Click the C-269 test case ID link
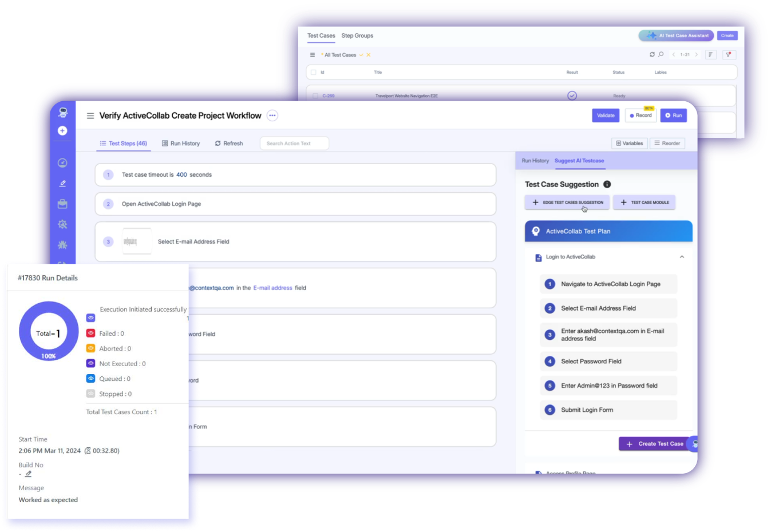Viewport: 771px width, 532px height. coord(329,96)
